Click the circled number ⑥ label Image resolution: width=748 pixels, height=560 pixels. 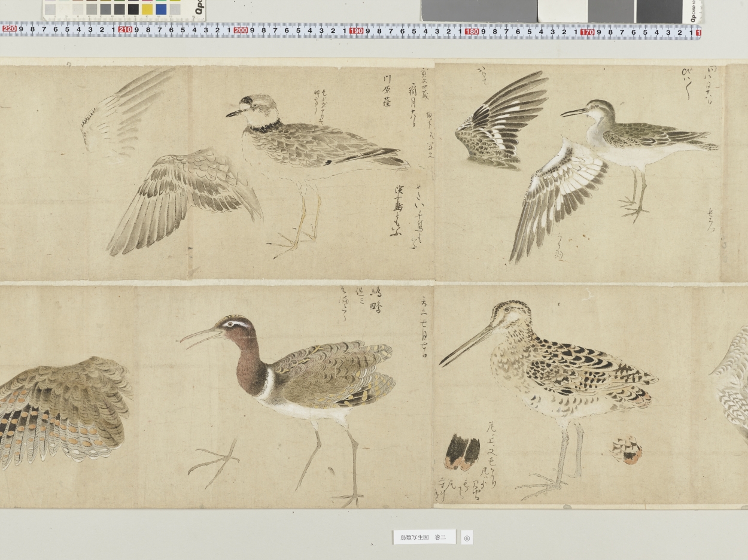pos(467,538)
